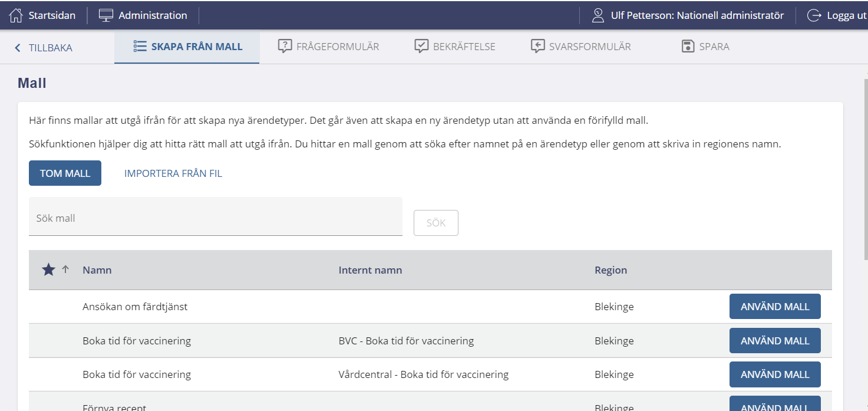Click the Spara floppy disk icon
Screen dimensions: 868x411
688,47
